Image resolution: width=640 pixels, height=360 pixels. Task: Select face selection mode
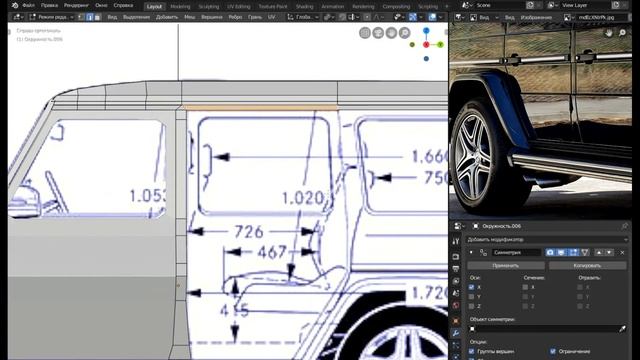tap(97, 17)
